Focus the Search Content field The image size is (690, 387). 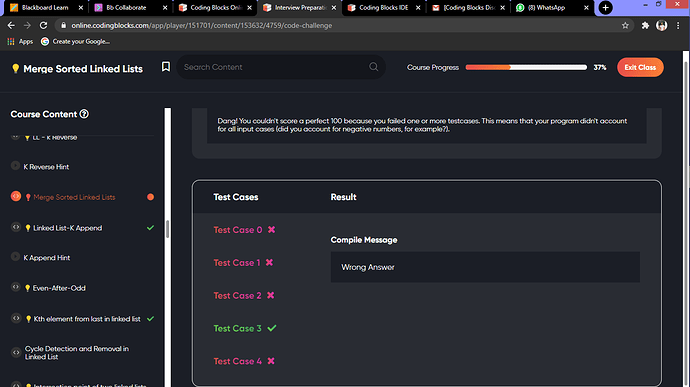coord(281,67)
